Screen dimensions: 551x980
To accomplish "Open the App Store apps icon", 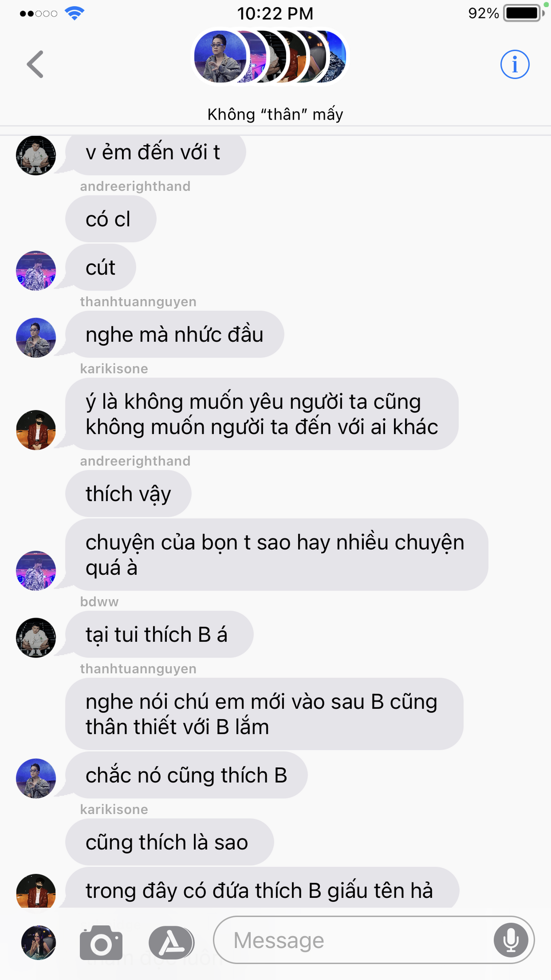I will [171, 942].
